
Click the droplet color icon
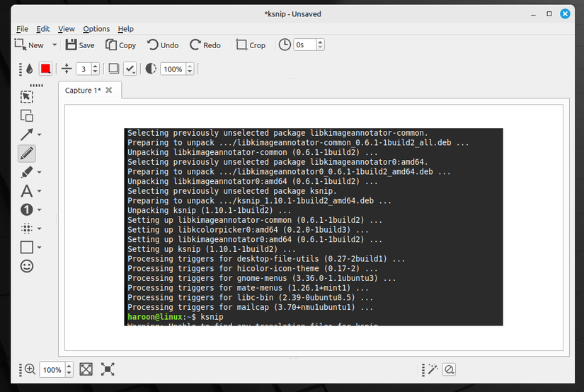click(30, 69)
